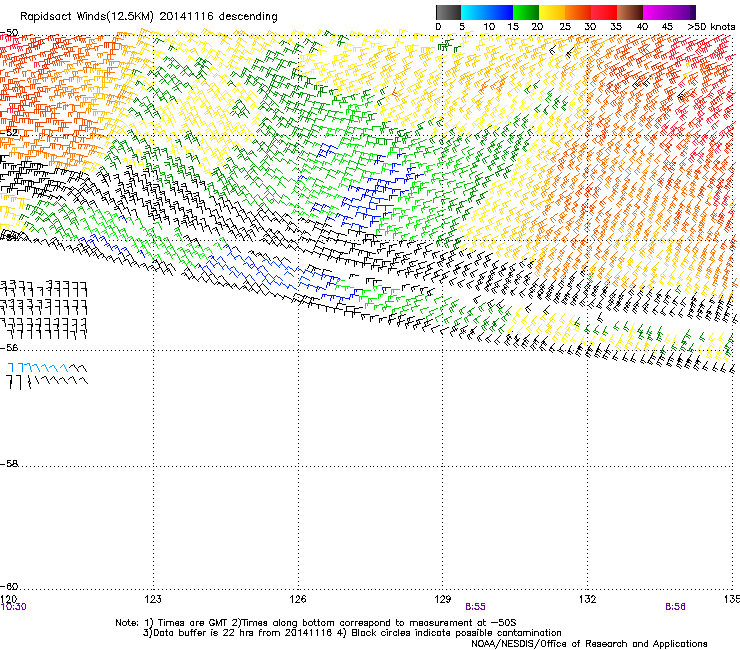Click legend scale value '0'
The height and width of the screenshot is (650, 740).
pos(438,27)
